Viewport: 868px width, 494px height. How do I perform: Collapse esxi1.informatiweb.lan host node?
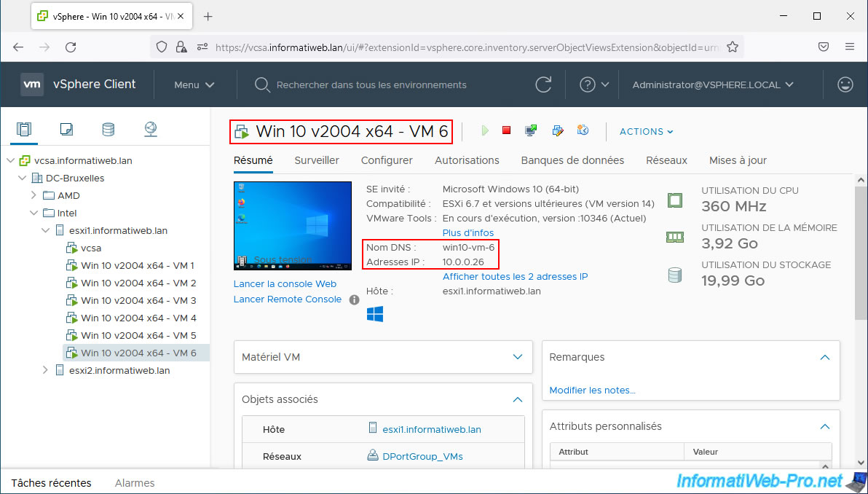[45, 230]
